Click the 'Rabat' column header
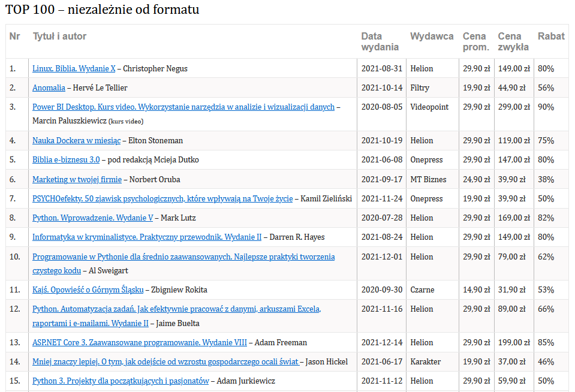Screen dimensions: 575x392 coord(551,37)
